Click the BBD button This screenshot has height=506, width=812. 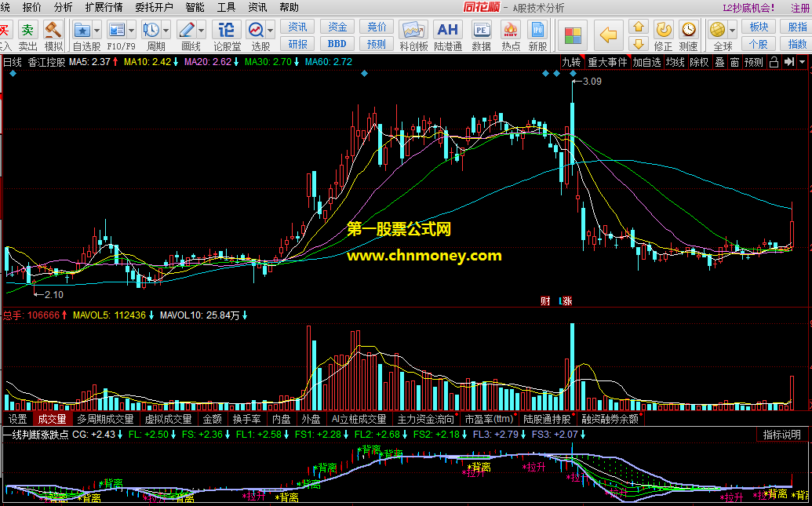click(337, 43)
